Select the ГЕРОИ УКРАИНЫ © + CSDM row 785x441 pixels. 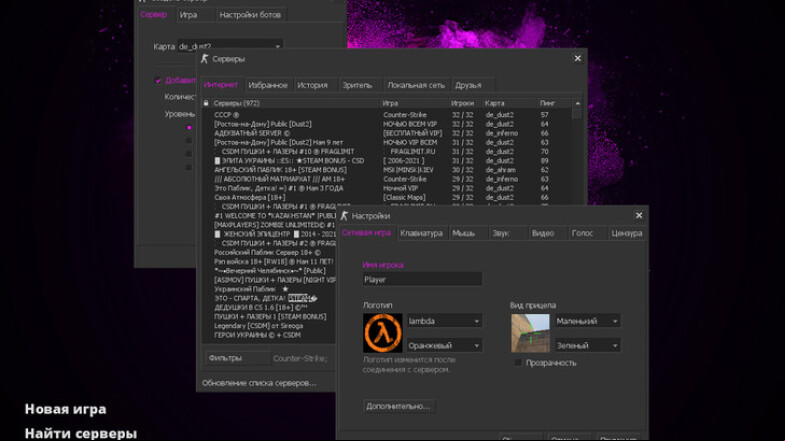[269, 335]
